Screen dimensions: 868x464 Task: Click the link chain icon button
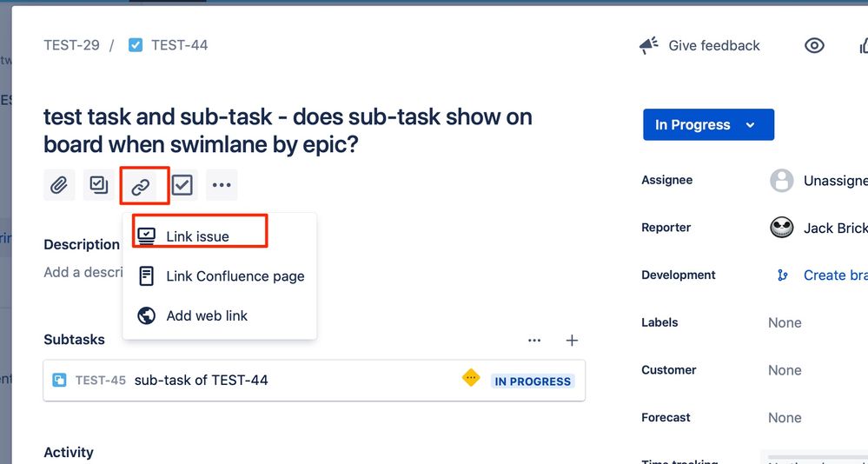[141, 185]
